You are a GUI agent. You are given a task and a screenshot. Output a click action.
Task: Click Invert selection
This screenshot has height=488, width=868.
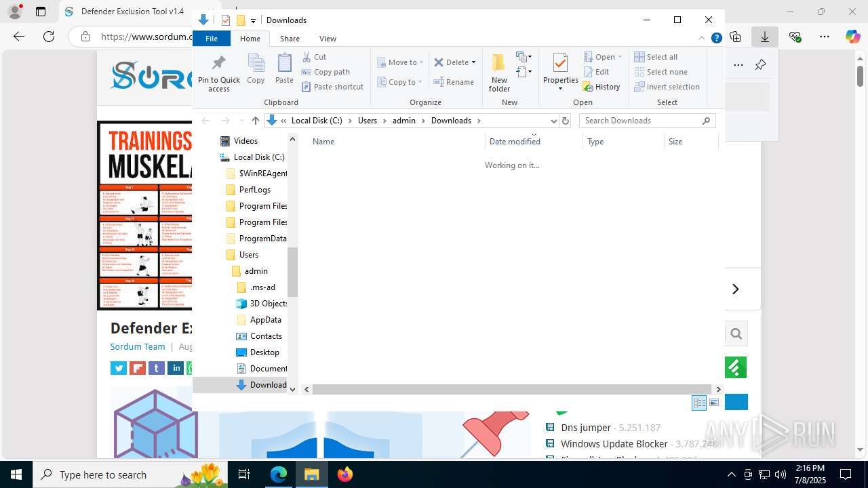[x=667, y=87]
